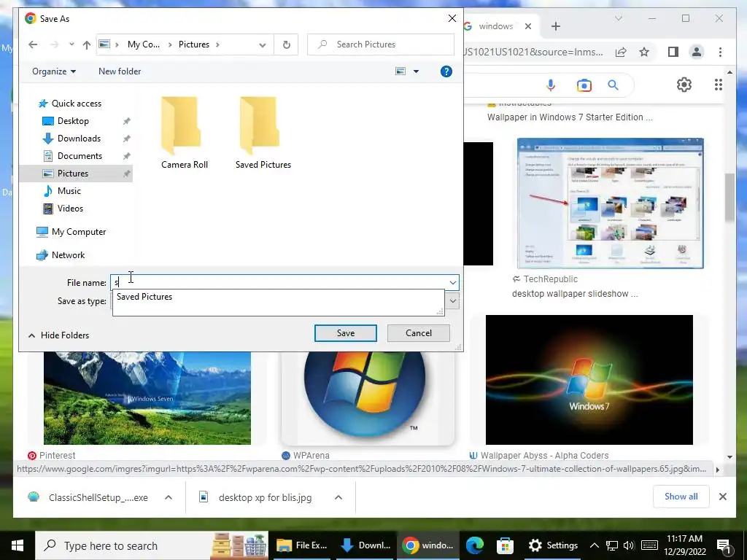Select Network in navigation pane
747x560 pixels.
click(61, 255)
